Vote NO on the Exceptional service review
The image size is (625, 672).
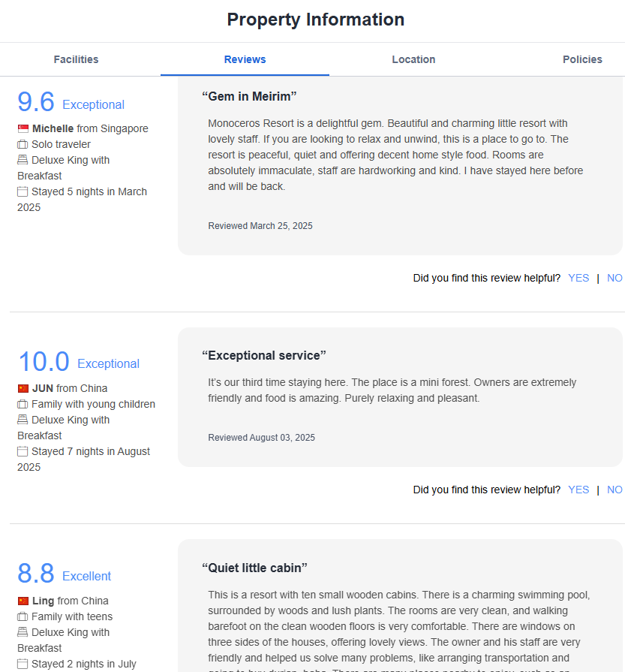tap(614, 490)
